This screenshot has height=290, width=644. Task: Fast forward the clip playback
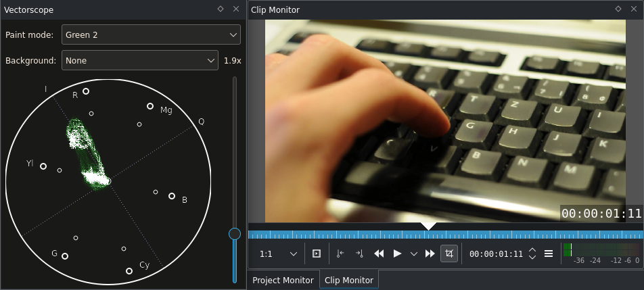tap(430, 254)
